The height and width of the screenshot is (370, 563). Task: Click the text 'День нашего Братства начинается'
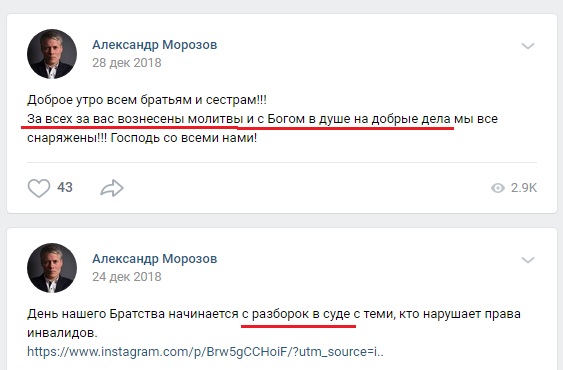pyautogui.click(x=132, y=314)
